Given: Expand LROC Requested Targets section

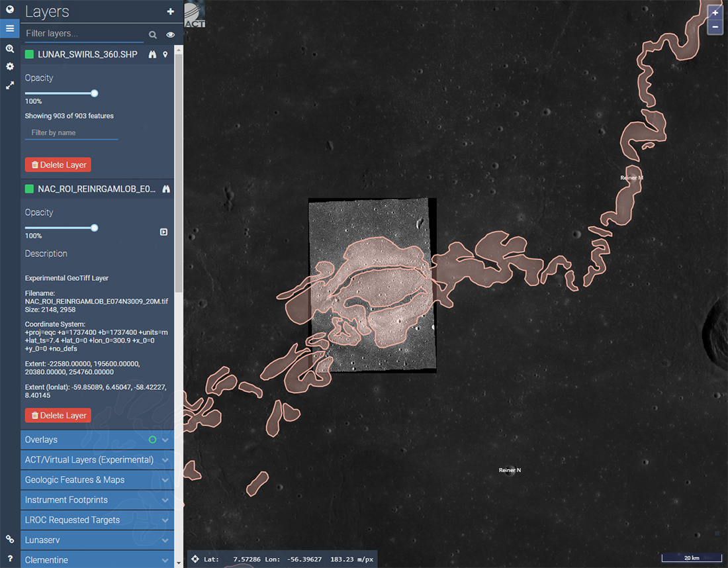Looking at the screenshot, I should [97, 520].
